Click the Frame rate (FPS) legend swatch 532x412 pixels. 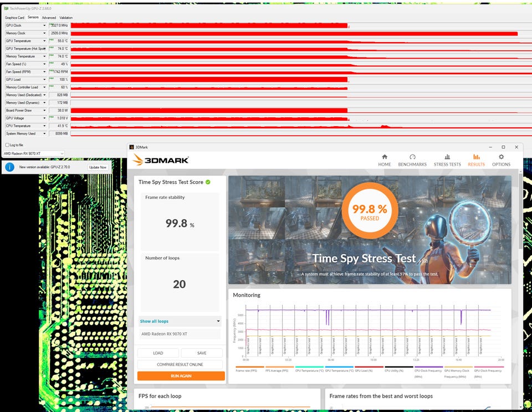250,367
